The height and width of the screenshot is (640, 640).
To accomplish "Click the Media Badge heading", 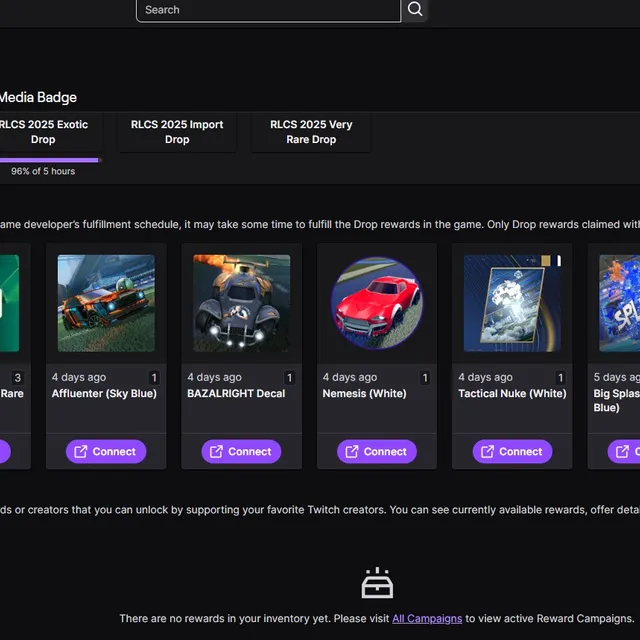I will click(38, 98).
